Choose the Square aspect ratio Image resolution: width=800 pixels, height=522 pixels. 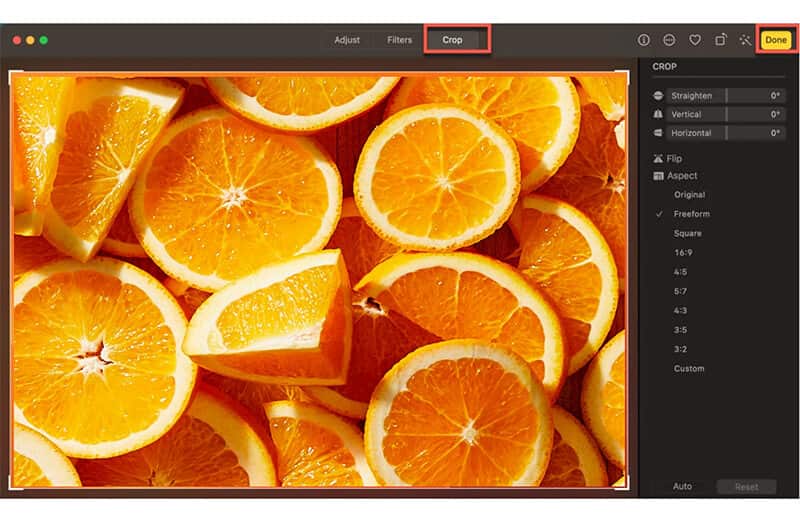coord(687,233)
